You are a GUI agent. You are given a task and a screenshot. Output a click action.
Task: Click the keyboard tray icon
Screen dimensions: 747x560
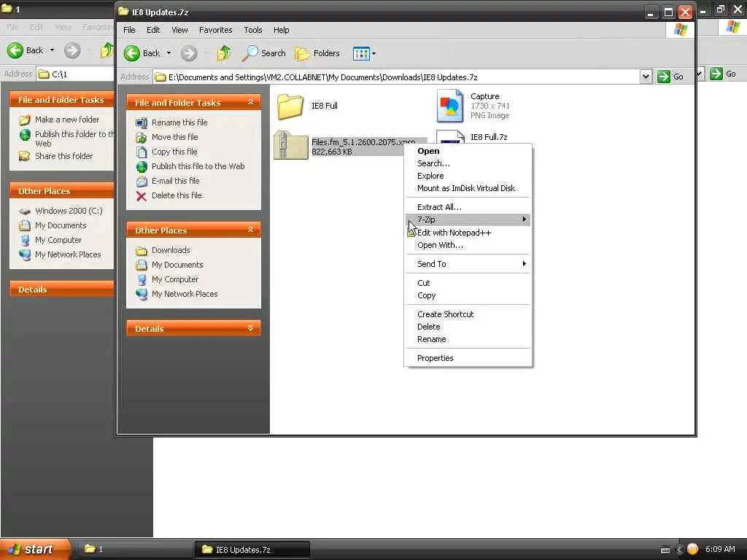[665, 550]
